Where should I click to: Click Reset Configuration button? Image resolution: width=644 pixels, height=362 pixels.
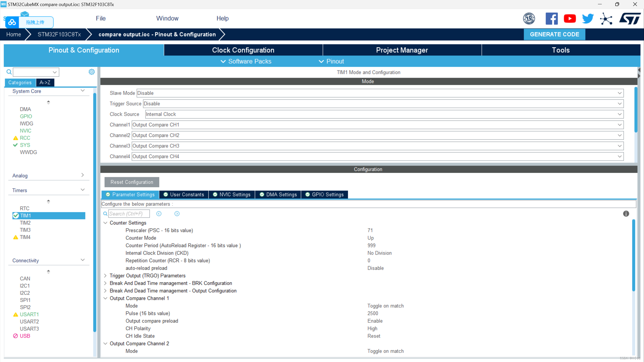pyautogui.click(x=132, y=182)
